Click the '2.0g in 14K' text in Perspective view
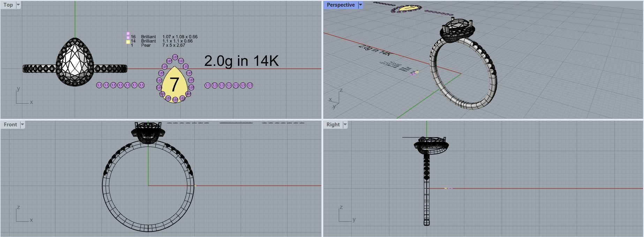Image resolution: width=644 pixels, height=237 pixels. [375, 50]
